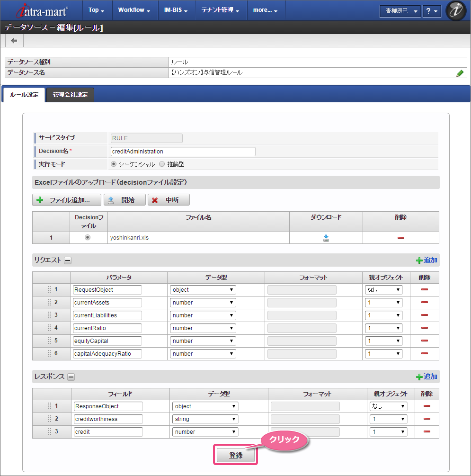Open data type dropdown for creditworthiness
The height and width of the screenshot is (476, 471).
tap(205, 419)
